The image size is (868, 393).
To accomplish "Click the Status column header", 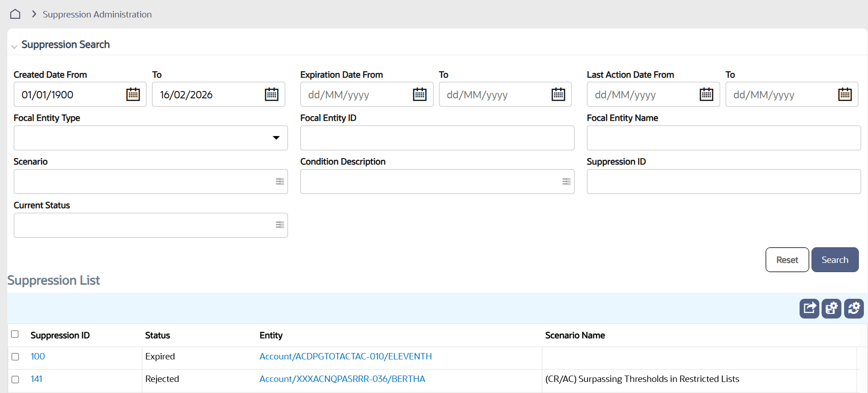I will (x=158, y=335).
